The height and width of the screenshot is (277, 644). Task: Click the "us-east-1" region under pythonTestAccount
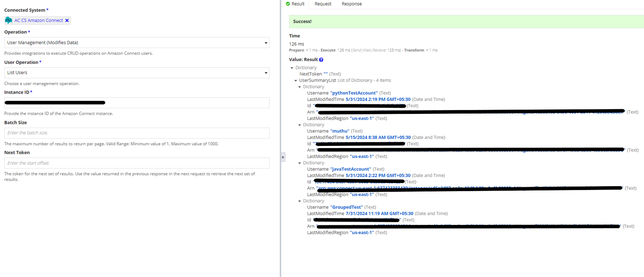(362, 118)
